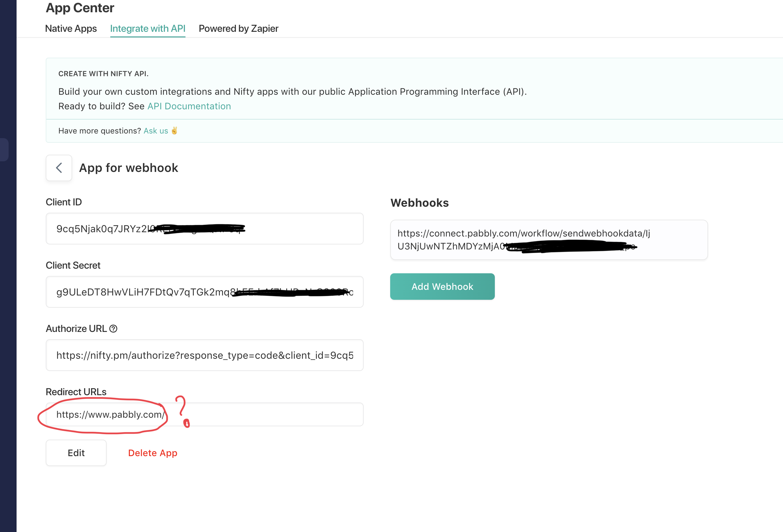783x532 pixels.
Task: Click the Authorize URL input field
Action: coord(205,355)
